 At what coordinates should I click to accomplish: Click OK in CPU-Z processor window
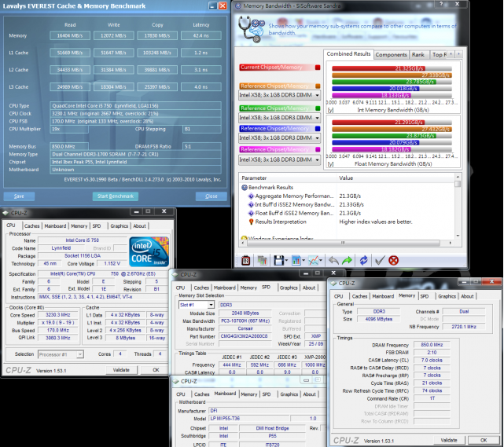156,370
